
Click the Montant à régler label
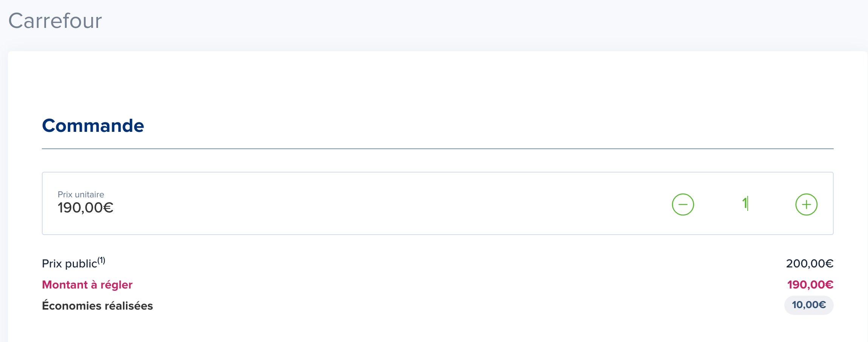[87, 285]
